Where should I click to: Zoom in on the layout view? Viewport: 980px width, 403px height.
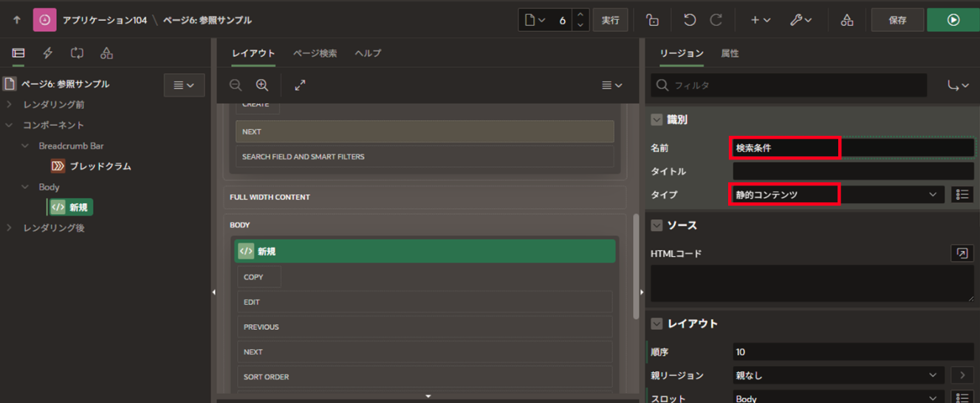(262, 86)
